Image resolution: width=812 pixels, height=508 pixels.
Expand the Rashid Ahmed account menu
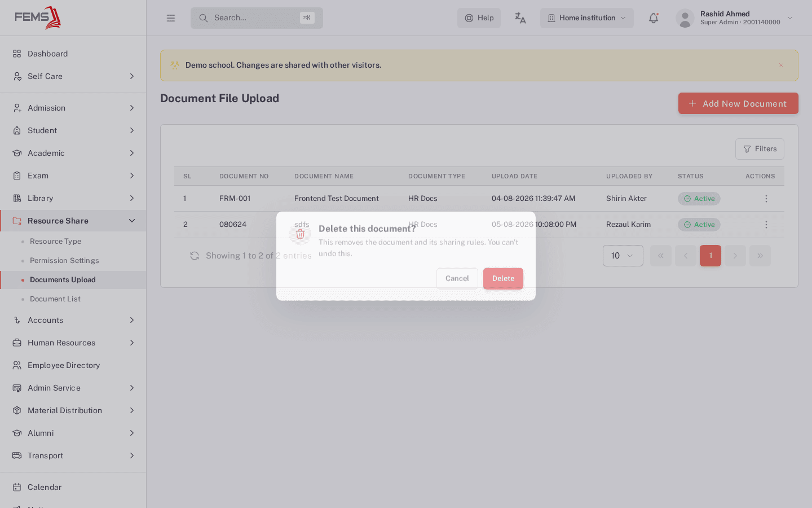tap(735, 18)
